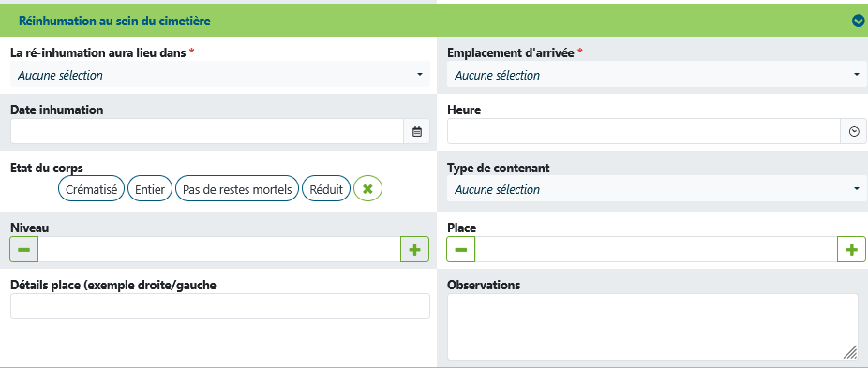
Task: Clear the Etat du corps selection
Action: 368,189
